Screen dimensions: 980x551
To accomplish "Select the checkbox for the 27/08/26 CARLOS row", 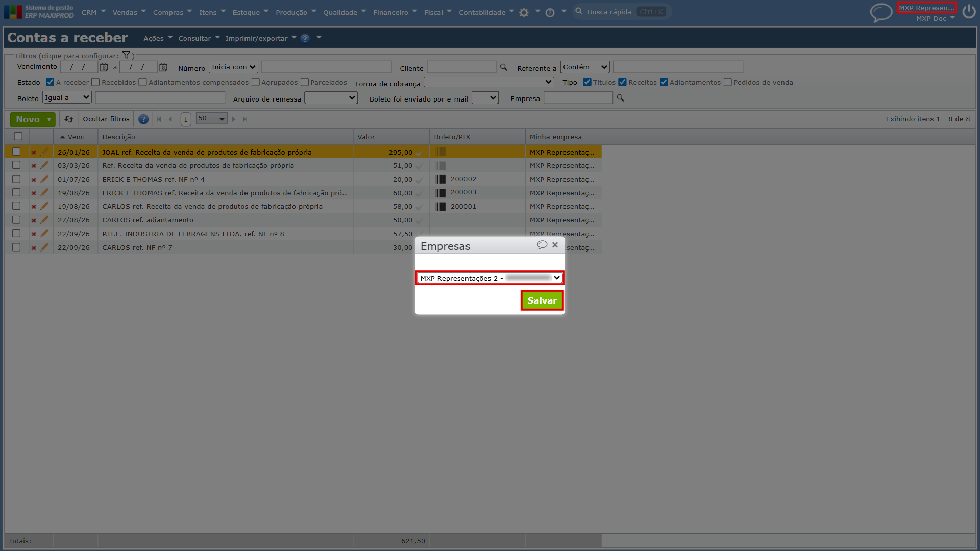I will pos(16,220).
